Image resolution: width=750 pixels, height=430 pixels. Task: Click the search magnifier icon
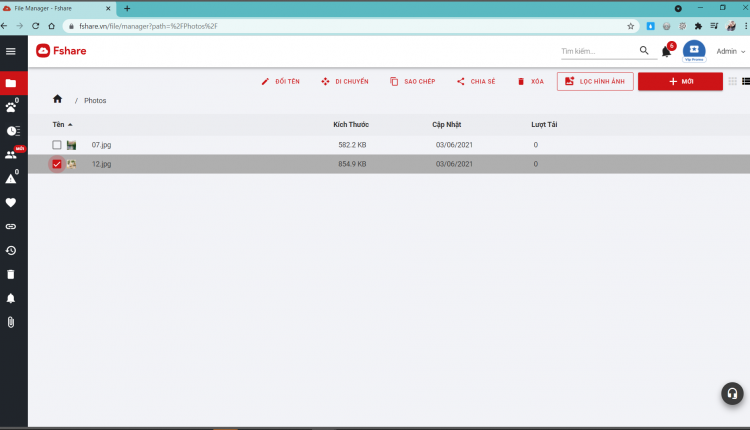coord(644,50)
